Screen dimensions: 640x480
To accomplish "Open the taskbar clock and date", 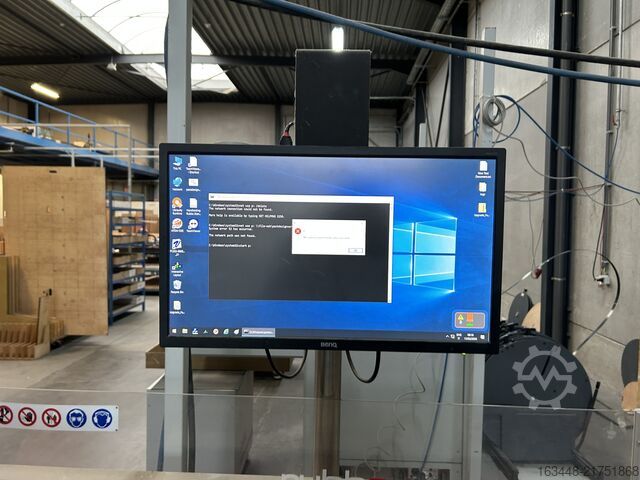I will 470,337.
